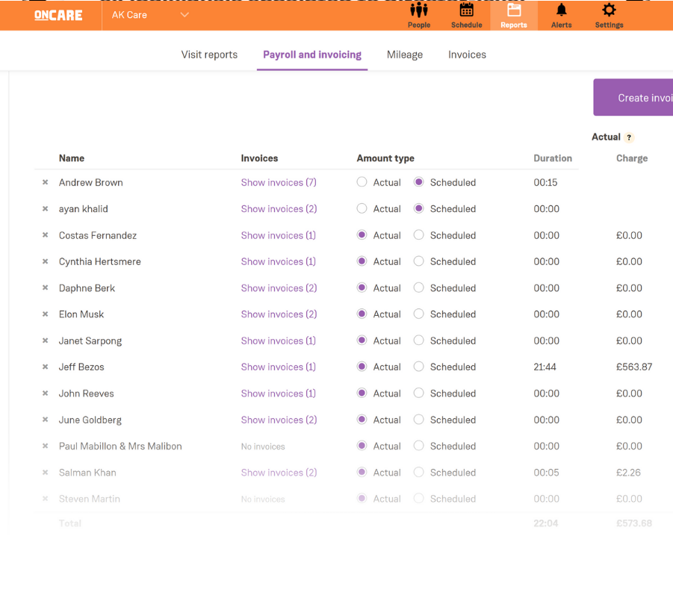Expand Show invoices (2) for Elon Musk
This screenshot has height=616, width=673.
[x=279, y=314]
